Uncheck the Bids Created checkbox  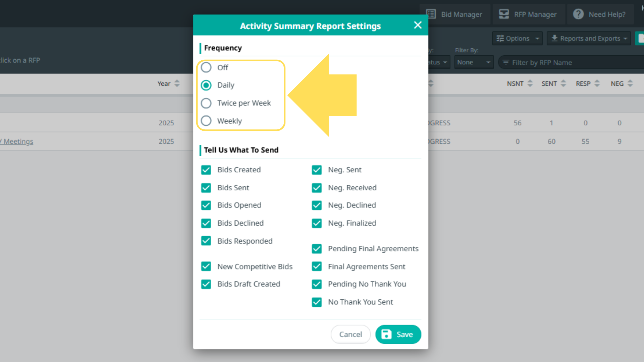(206, 170)
